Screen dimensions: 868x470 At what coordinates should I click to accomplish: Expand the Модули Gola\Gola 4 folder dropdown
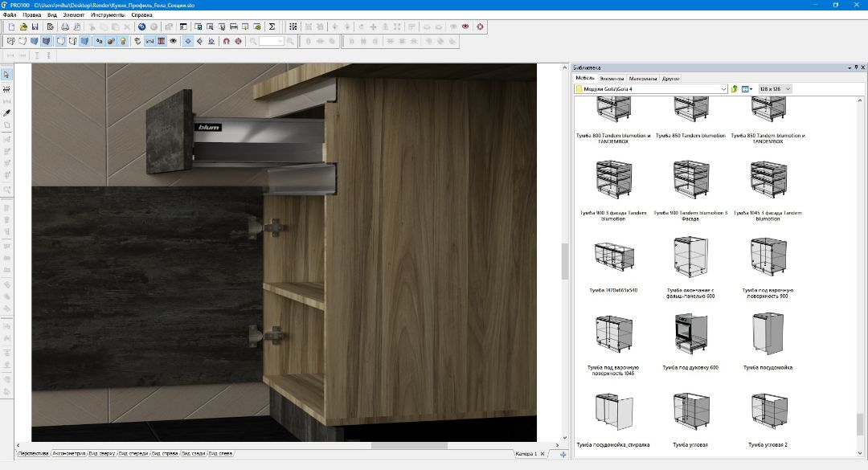pos(723,89)
